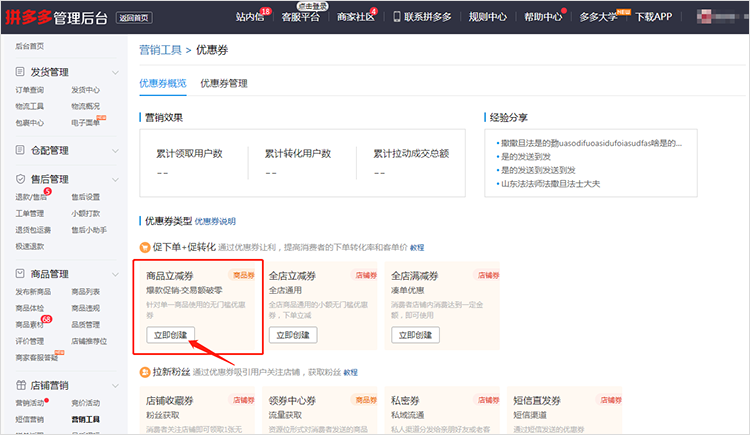The image size is (750, 435).
Task: Click 立即创建 under 全店满减券
Action: pyautogui.click(x=415, y=335)
